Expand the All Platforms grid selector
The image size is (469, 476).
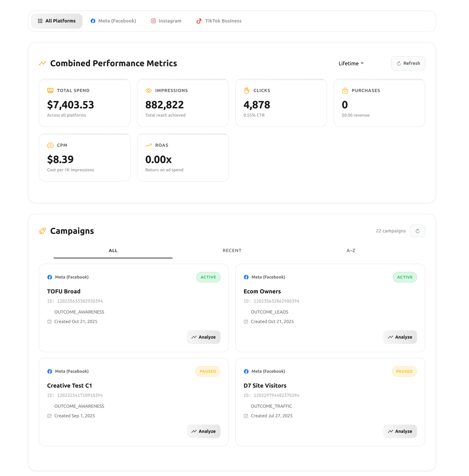(40, 21)
